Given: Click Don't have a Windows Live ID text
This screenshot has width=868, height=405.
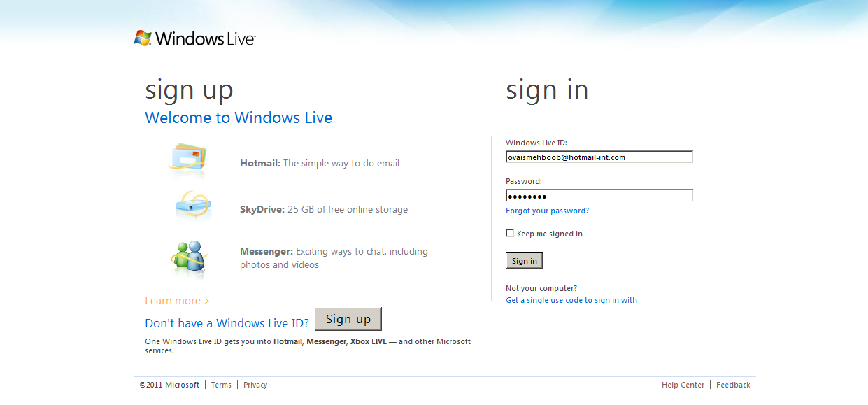Looking at the screenshot, I should coord(227,323).
